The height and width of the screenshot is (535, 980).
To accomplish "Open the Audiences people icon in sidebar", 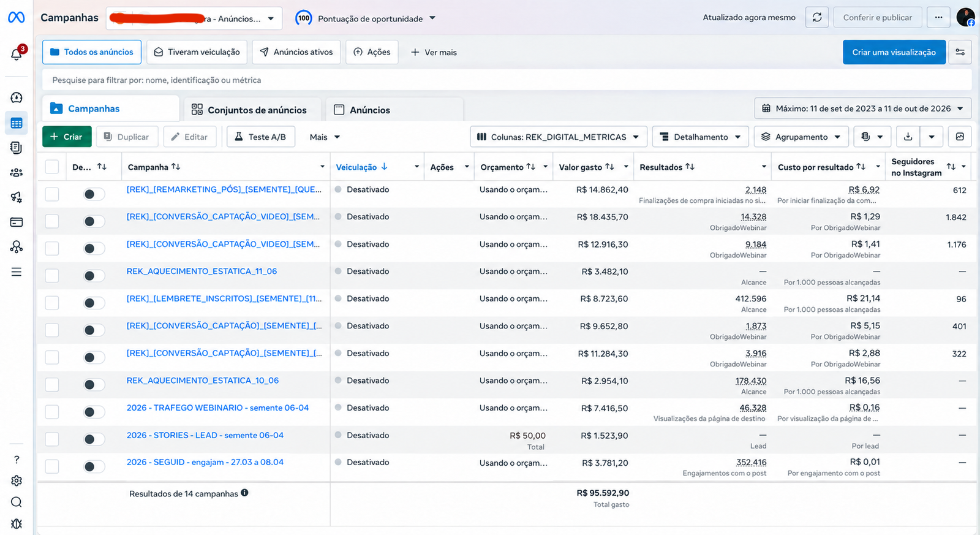I will coord(17,173).
